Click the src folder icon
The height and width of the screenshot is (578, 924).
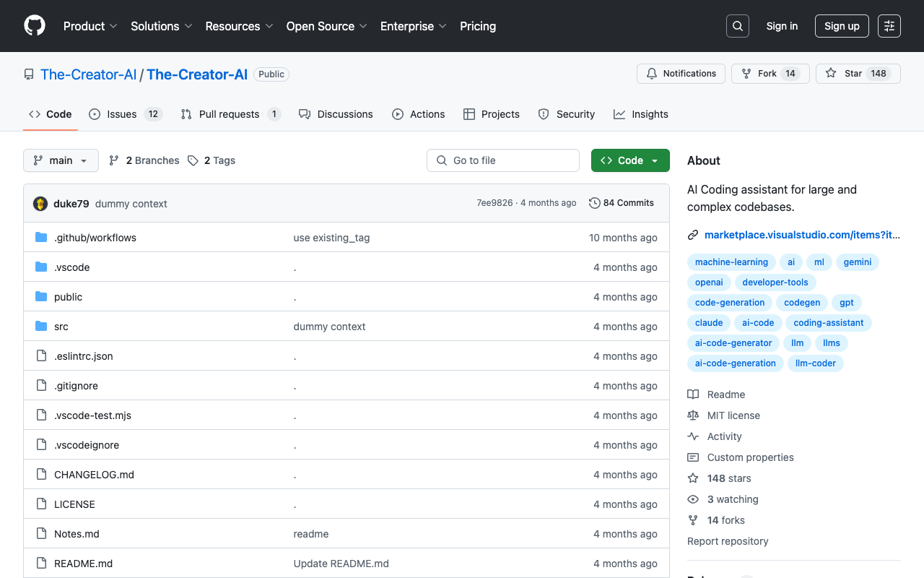(x=41, y=327)
